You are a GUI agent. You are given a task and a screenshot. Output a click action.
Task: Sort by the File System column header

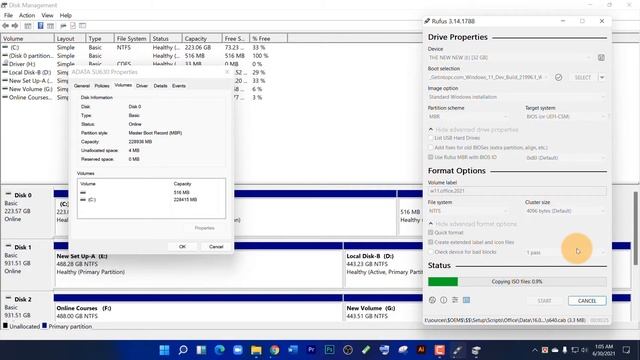click(132, 38)
